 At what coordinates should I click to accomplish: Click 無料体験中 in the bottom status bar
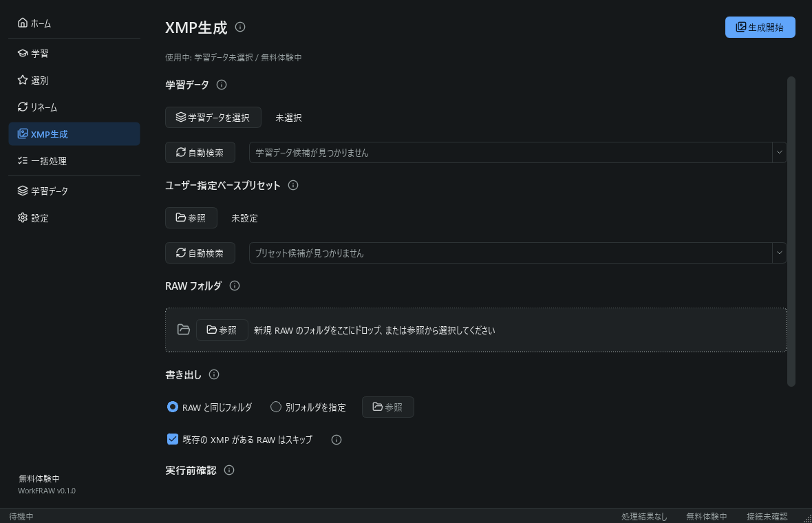[706, 516]
